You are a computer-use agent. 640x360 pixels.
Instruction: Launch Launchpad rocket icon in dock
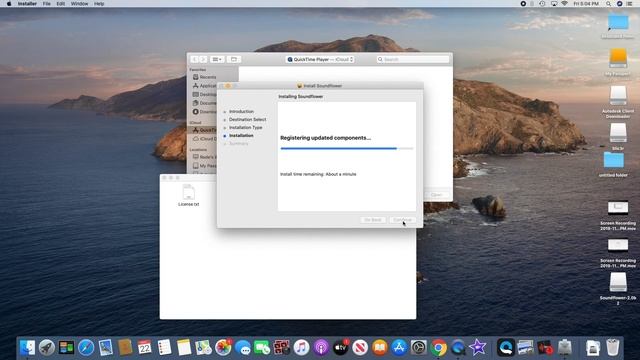(x=47, y=348)
